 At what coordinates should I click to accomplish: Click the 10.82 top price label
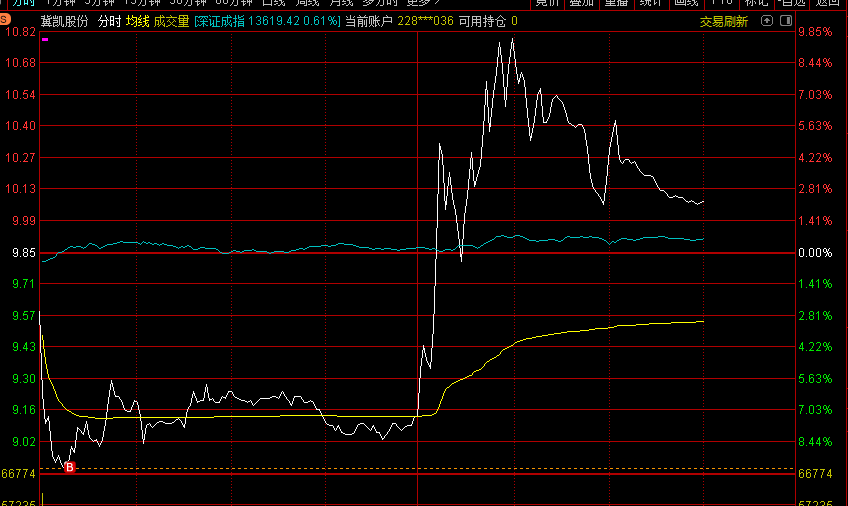tap(20, 32)
